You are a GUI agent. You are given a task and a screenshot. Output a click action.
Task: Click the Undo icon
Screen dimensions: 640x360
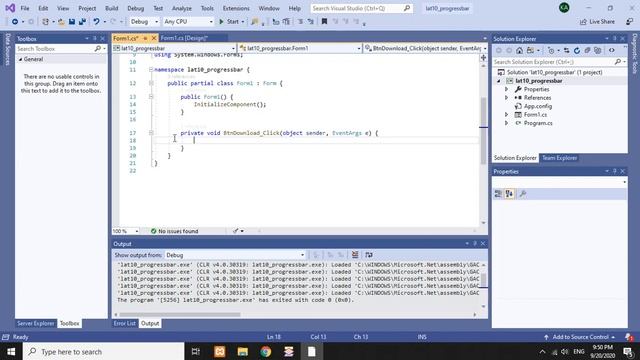[x=96, y=22]
